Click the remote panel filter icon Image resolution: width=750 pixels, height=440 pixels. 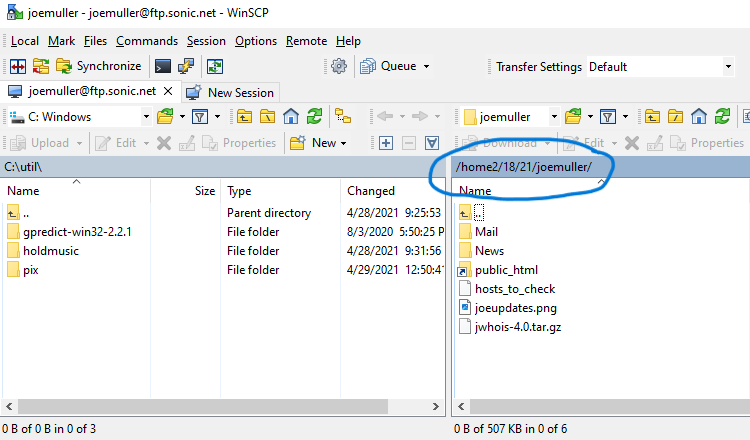(608, 116)
